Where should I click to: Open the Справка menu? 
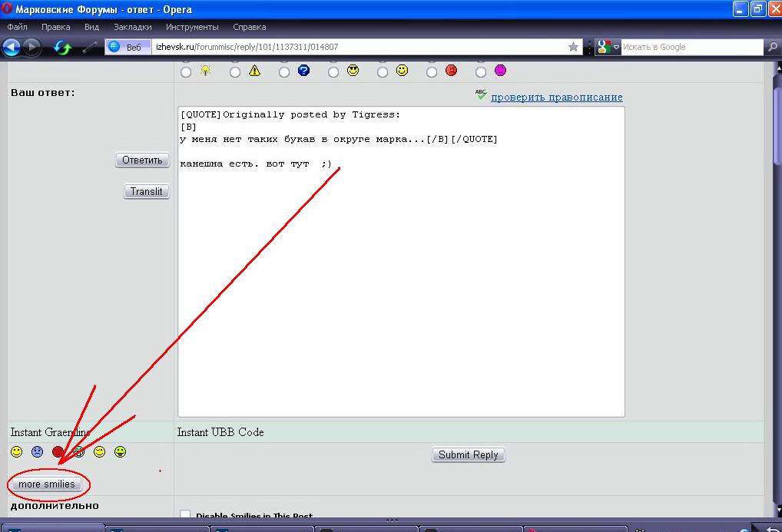[250, 27]
